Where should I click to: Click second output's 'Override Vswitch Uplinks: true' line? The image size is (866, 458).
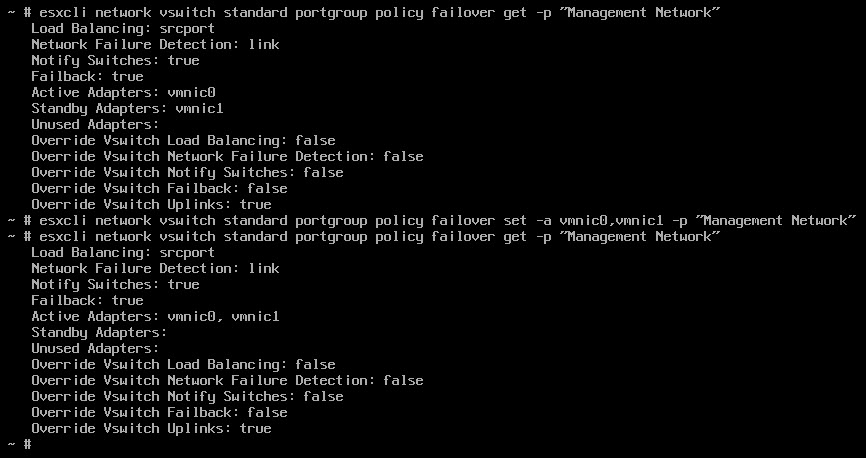pos(151,428)
